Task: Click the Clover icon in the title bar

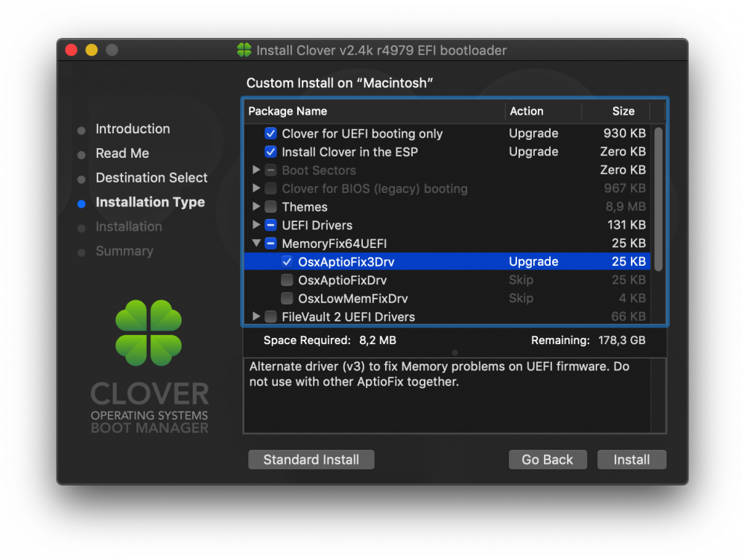Action: (x=244, y=50)
